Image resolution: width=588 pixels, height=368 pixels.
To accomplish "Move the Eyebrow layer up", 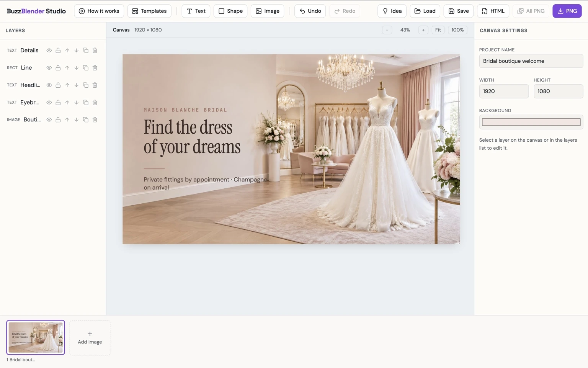I will coord(67,103).
